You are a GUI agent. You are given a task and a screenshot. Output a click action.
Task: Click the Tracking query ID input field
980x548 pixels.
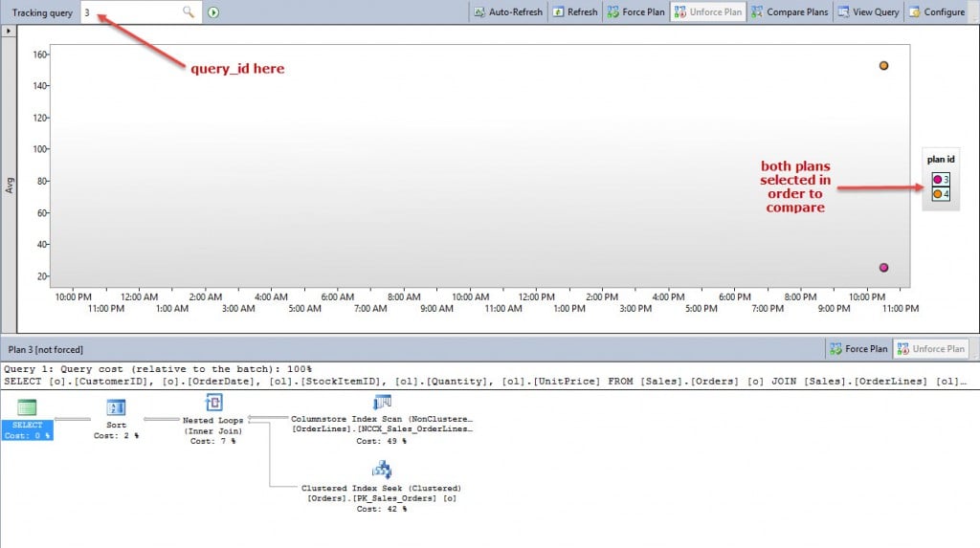129,12
